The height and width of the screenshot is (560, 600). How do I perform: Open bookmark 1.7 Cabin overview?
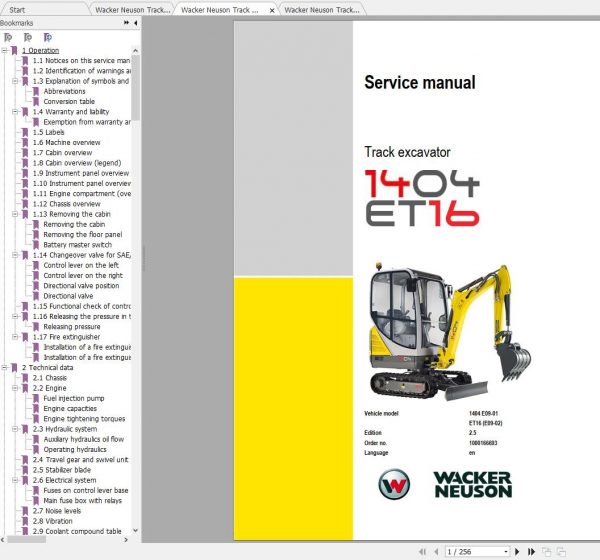62,153
